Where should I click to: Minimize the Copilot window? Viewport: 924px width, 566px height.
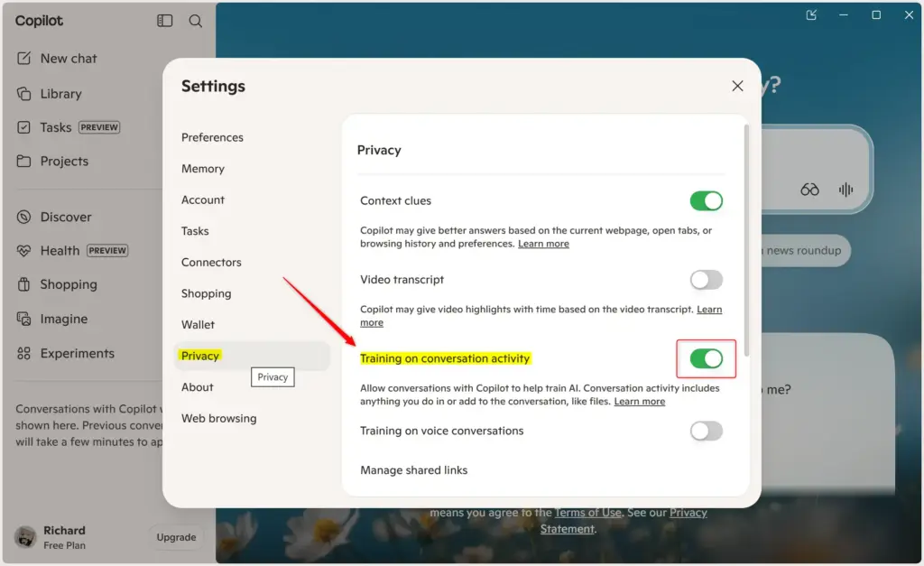point(844,14)
